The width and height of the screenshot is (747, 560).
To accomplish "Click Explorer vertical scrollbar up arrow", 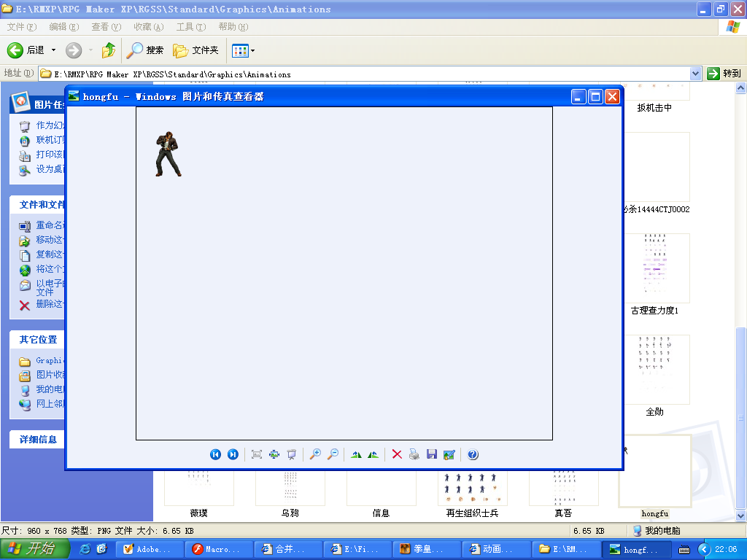I will pos(741,87).
